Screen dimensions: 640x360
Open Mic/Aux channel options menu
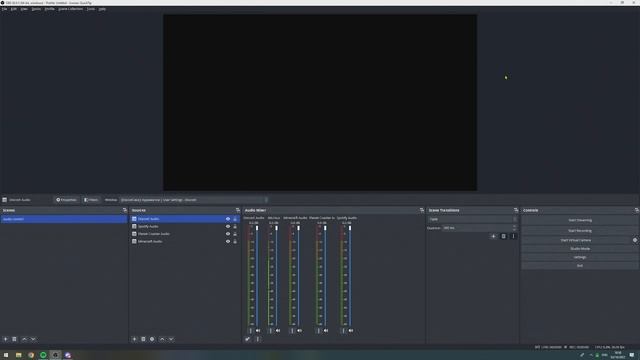270,331
